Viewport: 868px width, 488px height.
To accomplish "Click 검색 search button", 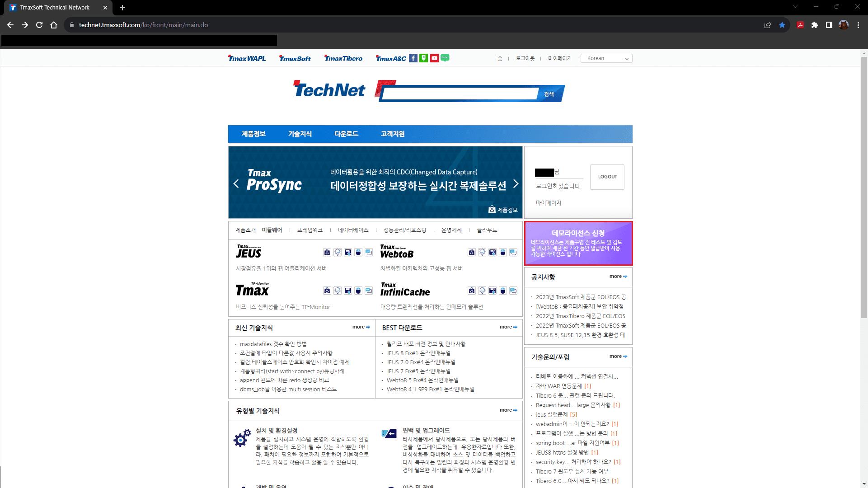I will 549,94.
